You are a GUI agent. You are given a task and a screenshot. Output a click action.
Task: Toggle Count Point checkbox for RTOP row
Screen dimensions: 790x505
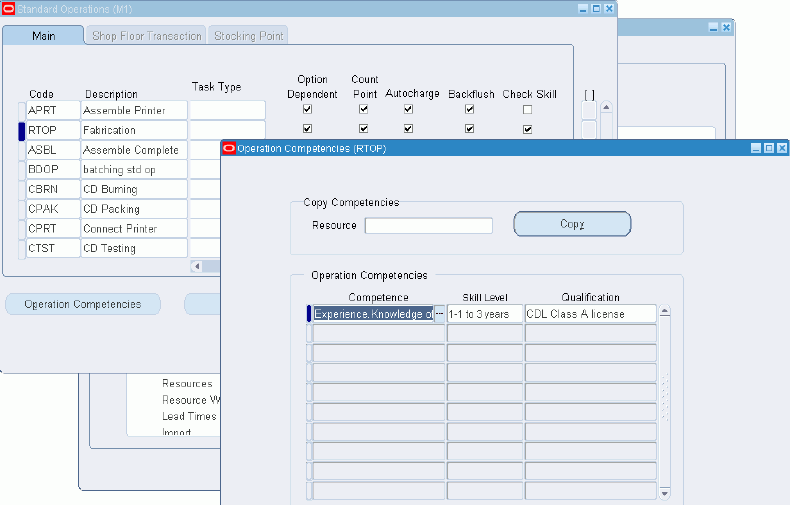point(363,129)
